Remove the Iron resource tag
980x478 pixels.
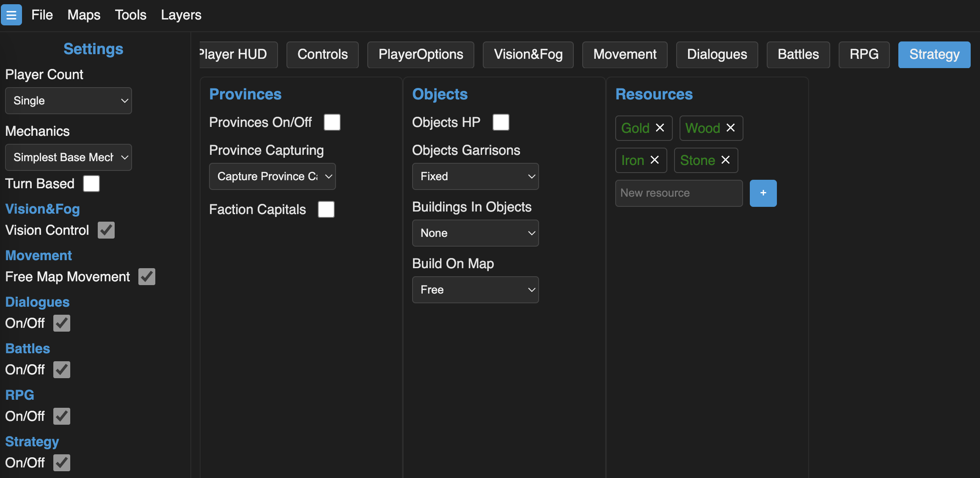[x=655, y=160]
